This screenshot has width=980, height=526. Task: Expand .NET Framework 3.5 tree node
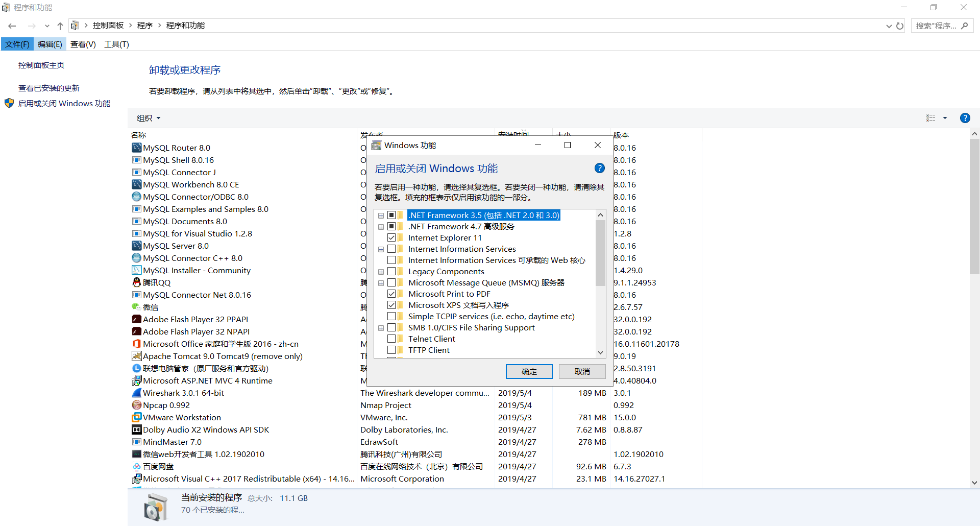(x=381, y=216)
